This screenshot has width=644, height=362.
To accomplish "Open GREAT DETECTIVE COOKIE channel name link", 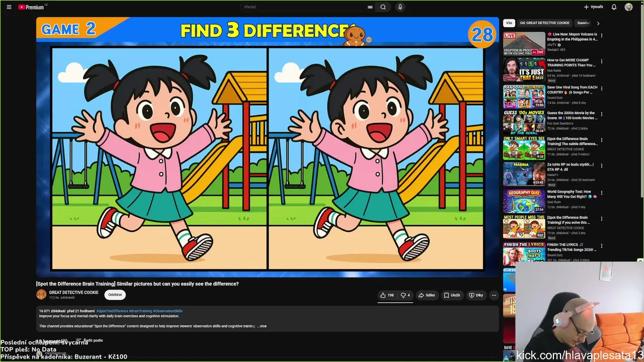I will pos(73,293).
